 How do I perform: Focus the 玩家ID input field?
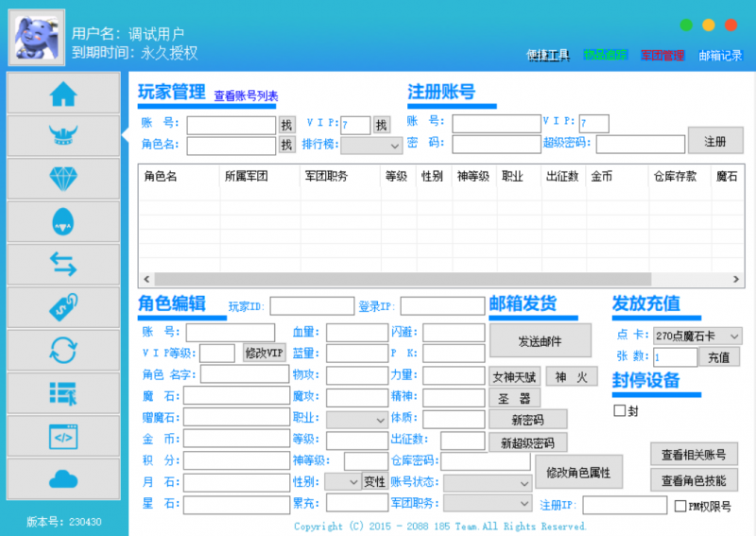pyautogui.click(x=312, y=306)
